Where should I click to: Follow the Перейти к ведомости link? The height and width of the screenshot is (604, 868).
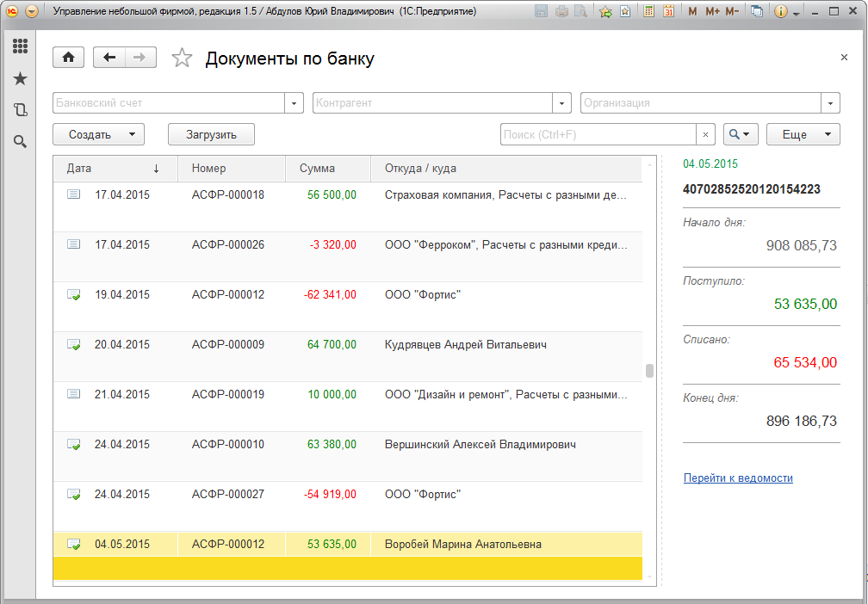[738, 478]
